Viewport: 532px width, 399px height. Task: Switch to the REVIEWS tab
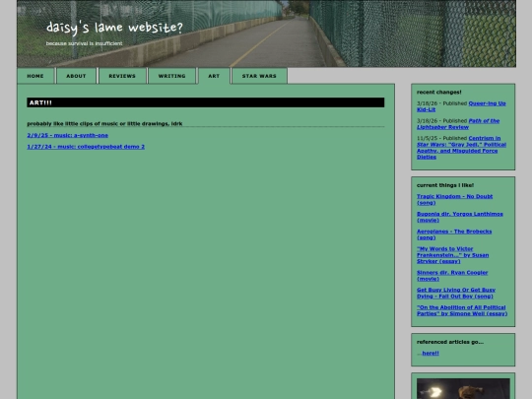tap(122, 76)
